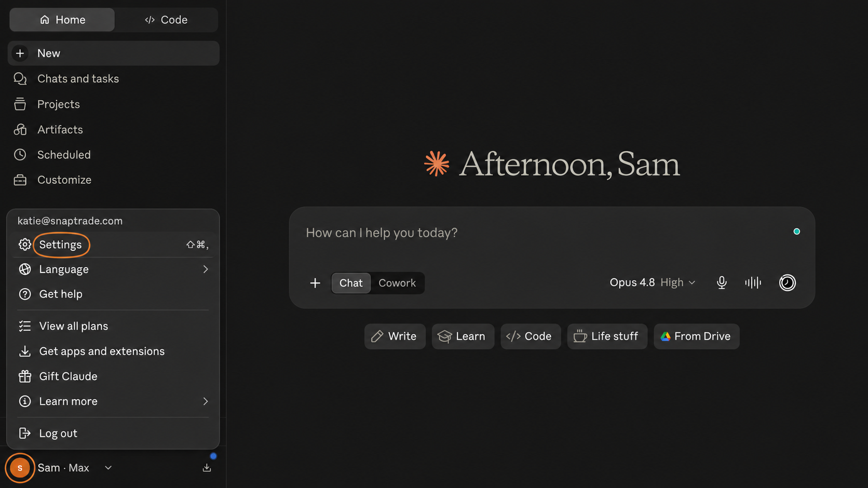Choose Log out from the menu
This screenshot has width=868, height=488.
pyautogui.click(x=113, y=433)
